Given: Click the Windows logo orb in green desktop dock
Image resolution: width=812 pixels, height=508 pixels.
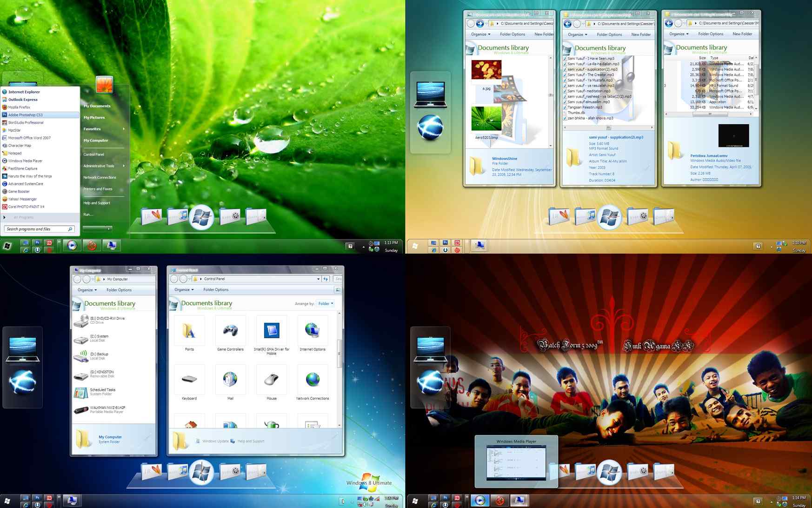Looking at the screenshot, I should coord(201,217).
